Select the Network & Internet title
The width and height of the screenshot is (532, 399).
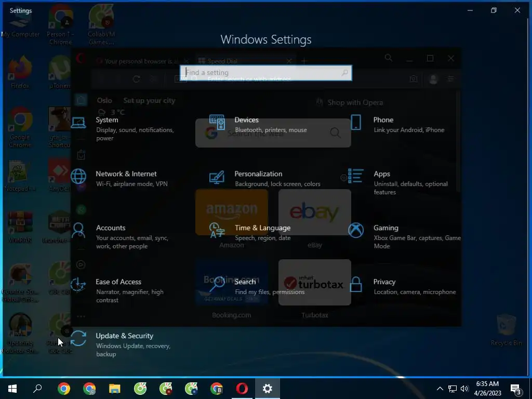tap(126, 174)
